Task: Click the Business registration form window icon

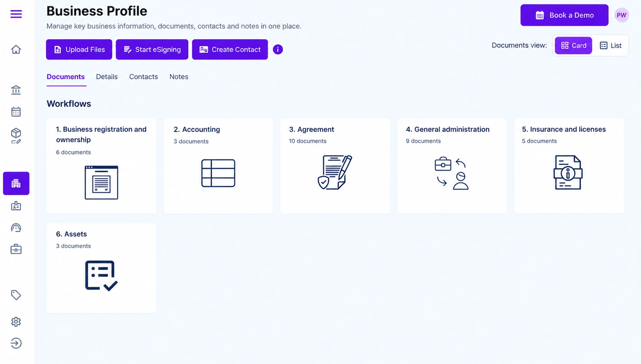Action: pyautogui.click(x=101, y=182)
